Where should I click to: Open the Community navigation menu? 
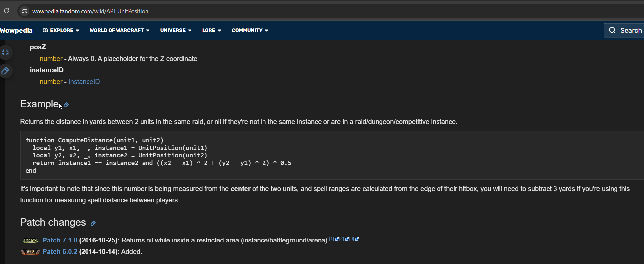[x=250, y=30]
